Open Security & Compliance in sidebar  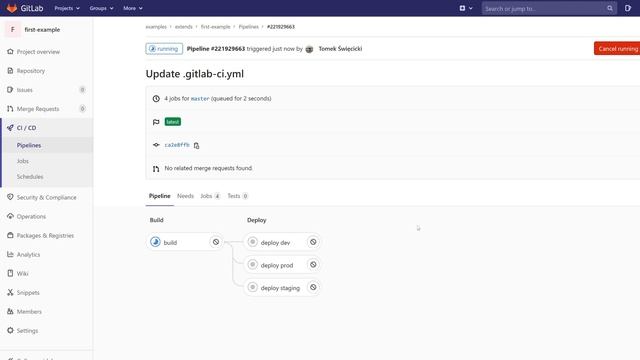pyautogui.click(x=46, y=198)
